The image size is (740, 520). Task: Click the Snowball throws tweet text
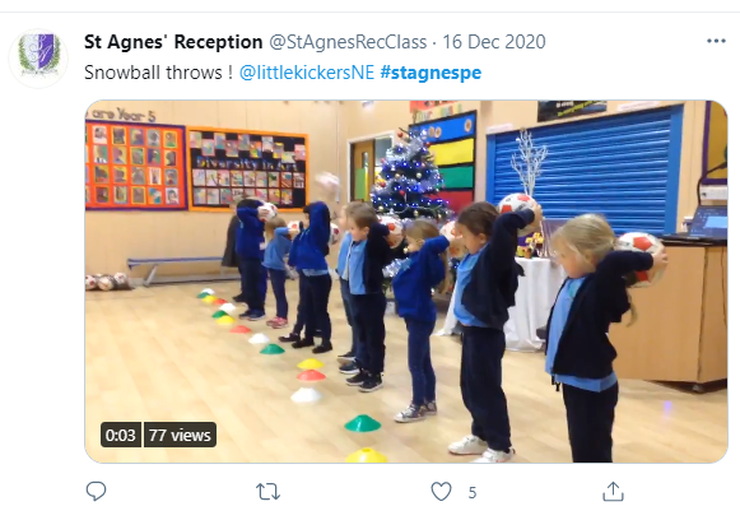pyautogui.click(x=158, y=73)
